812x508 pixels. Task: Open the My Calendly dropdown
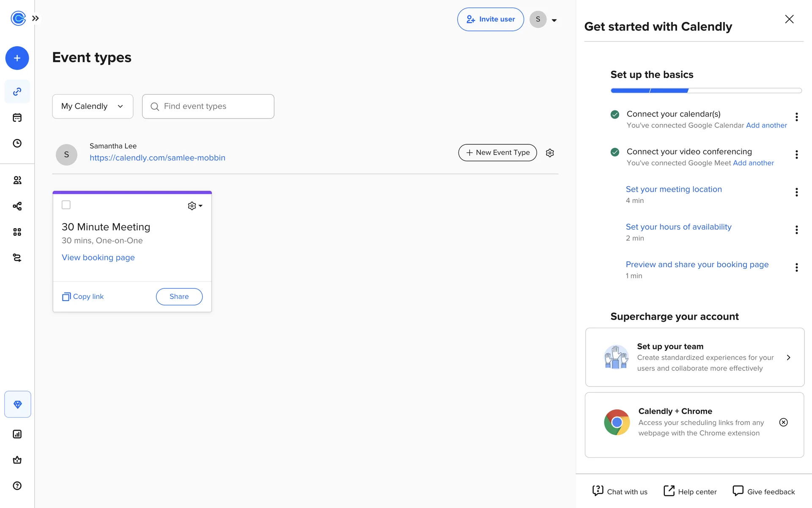pyautogui.click(x=93, y=106)
